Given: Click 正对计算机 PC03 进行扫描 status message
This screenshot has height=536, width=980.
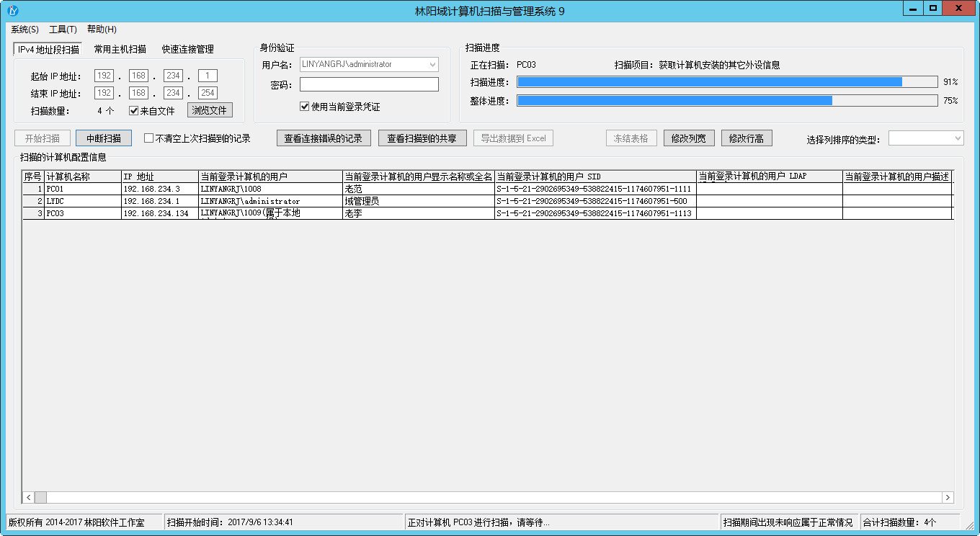Looking at the screenshot, I should click(562, 522).
